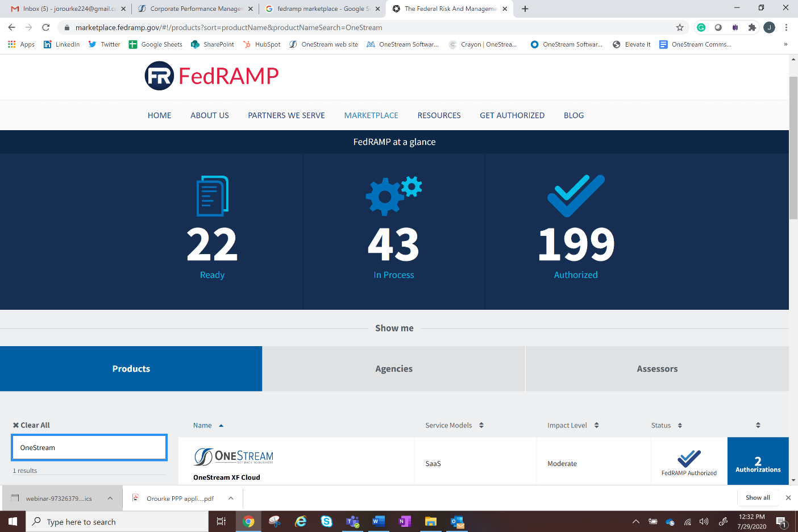Screen dimensions: 798x532
Task: Show more bookmarks with the chevron
Action: (x=785, y=44)
